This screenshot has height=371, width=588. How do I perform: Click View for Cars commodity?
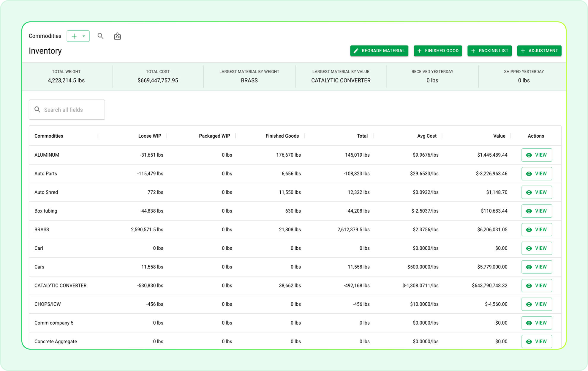[x=536, y=267]
